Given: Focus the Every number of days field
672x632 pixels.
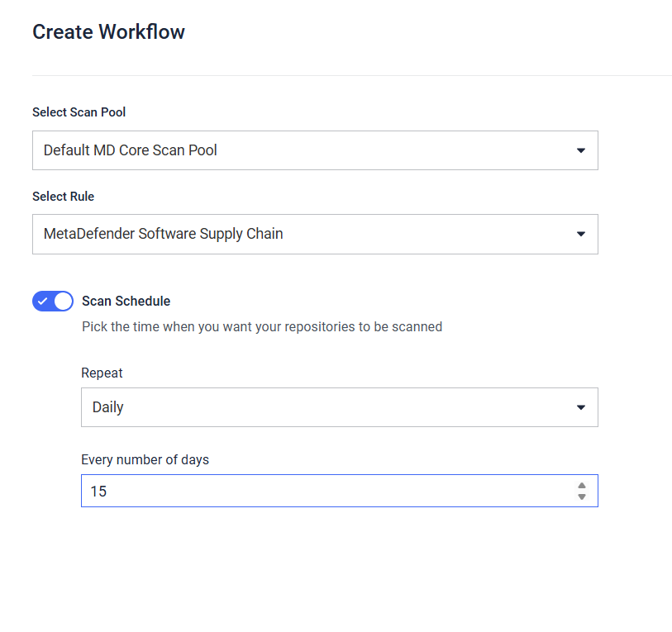Looking at the screenshot, I should coord(340,491).
